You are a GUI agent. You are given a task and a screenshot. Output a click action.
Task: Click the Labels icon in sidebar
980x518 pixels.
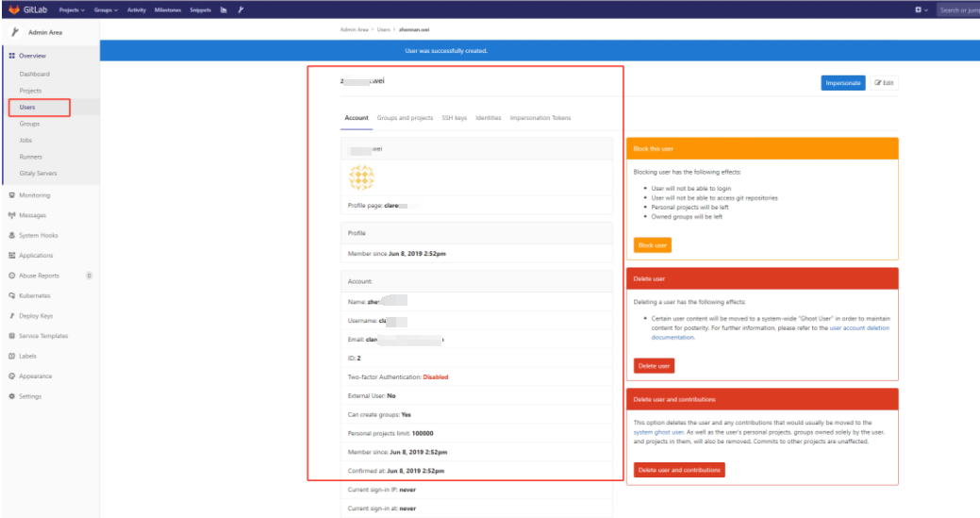(12, 356)
